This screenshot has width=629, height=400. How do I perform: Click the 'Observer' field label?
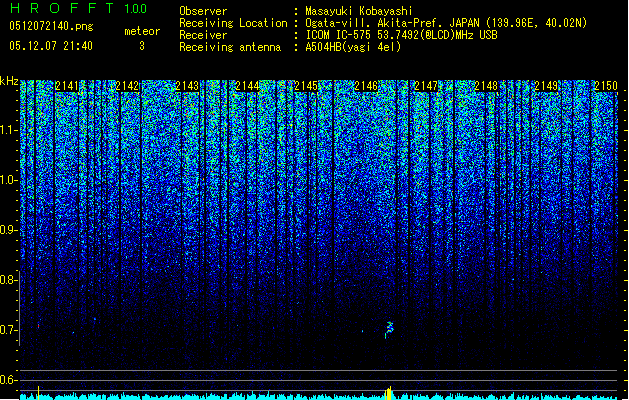tap(203, 11)
